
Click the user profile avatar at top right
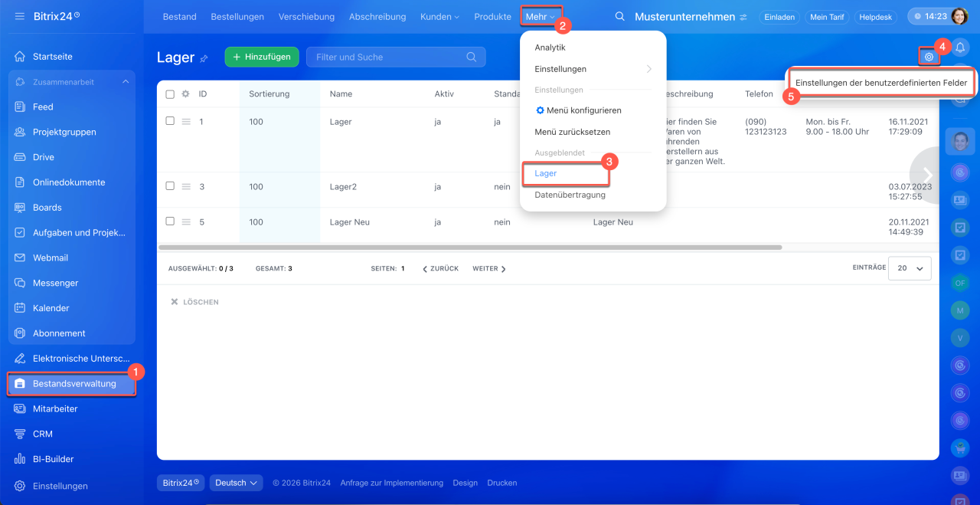(x=959, y=17)
